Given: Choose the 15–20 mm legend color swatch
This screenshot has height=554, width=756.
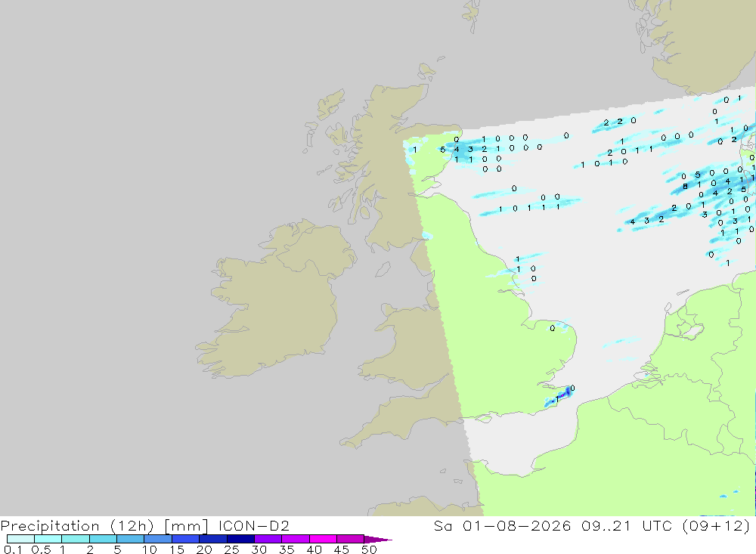Looking at the screenshot, I should [x=185, y=539].
